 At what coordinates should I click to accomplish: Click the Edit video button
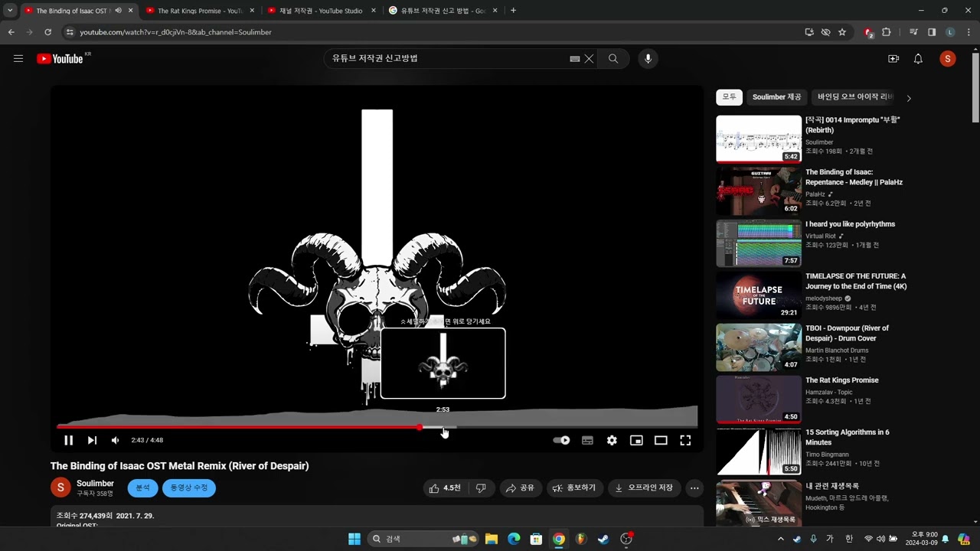coord(189,488)
